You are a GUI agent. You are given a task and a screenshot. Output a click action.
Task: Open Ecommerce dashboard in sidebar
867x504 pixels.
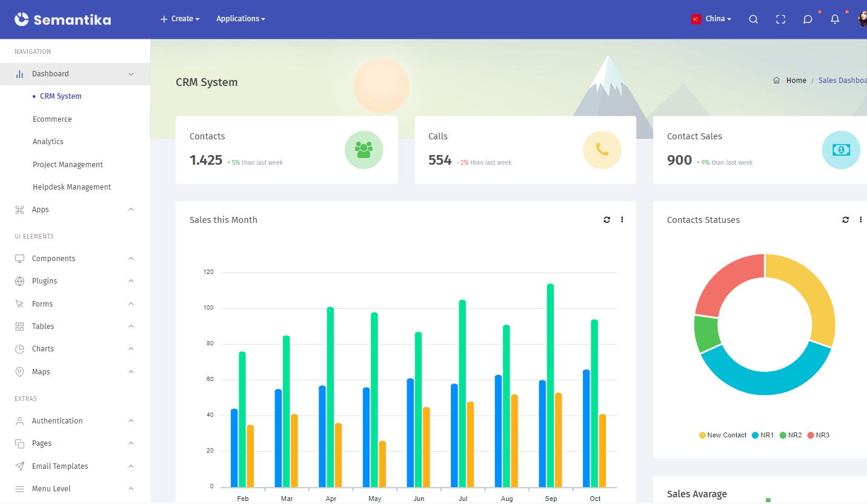click(52, 119)
